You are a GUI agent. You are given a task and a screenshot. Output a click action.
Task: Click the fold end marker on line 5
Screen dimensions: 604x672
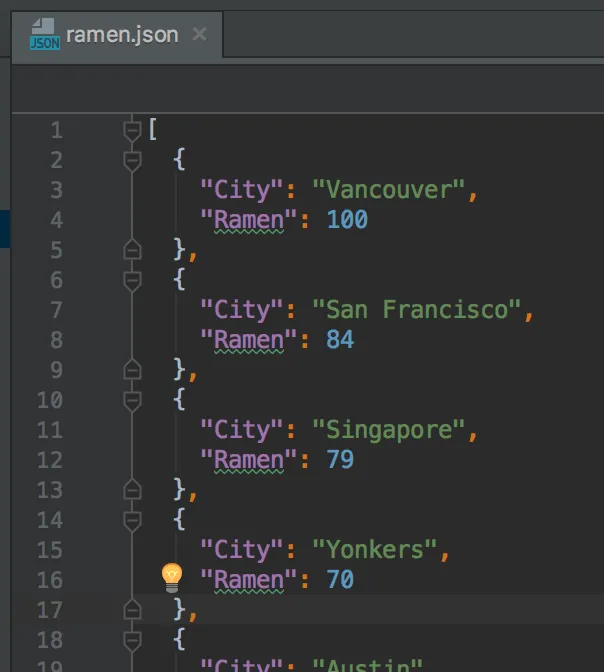click(x=132, y=249)
